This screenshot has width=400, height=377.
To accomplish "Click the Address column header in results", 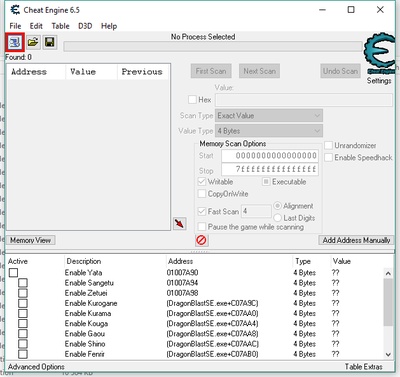I will [36, 72].
